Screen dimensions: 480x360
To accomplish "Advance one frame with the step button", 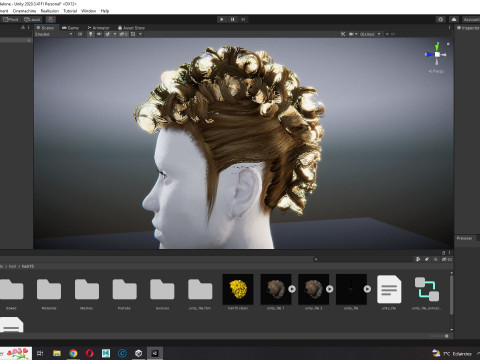I will (243, 19).
